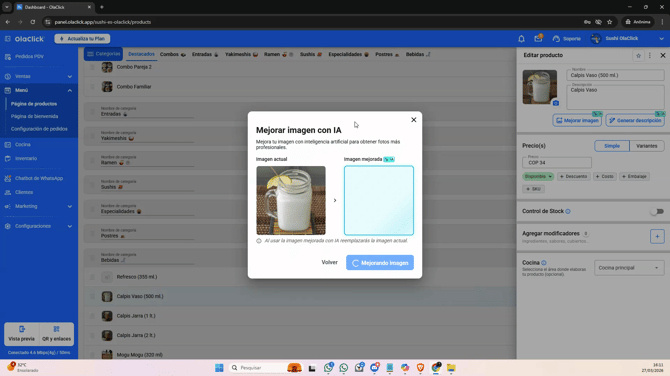Click the Mejorando imagen button
Image resolution: width=670 pixels, height=376 pixels.
coord(380,263)
